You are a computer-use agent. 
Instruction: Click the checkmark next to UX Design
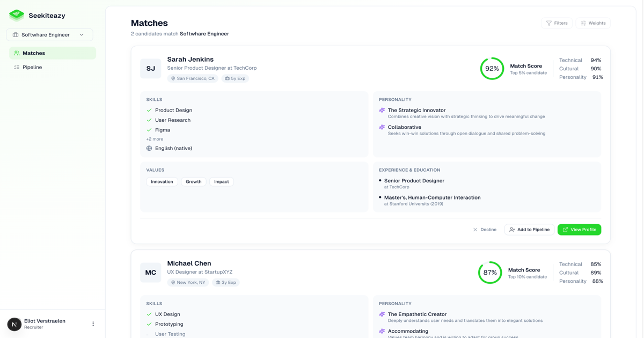149,314
